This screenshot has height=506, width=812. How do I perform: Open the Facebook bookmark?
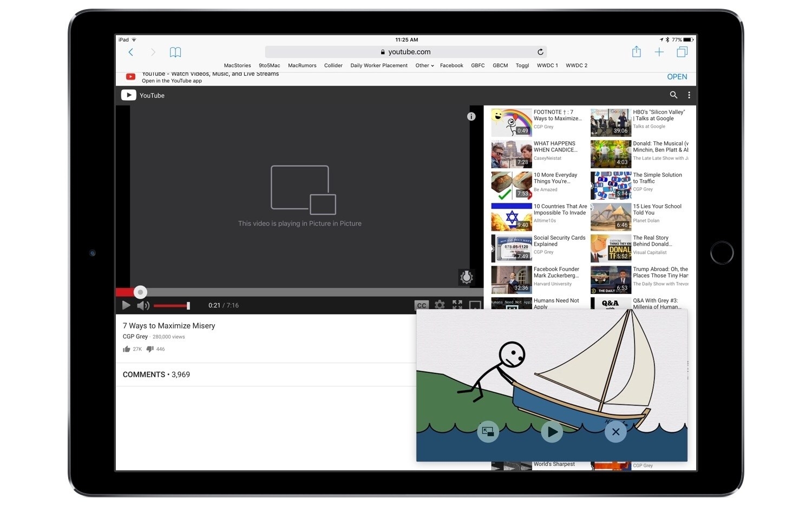pos(451,65)
